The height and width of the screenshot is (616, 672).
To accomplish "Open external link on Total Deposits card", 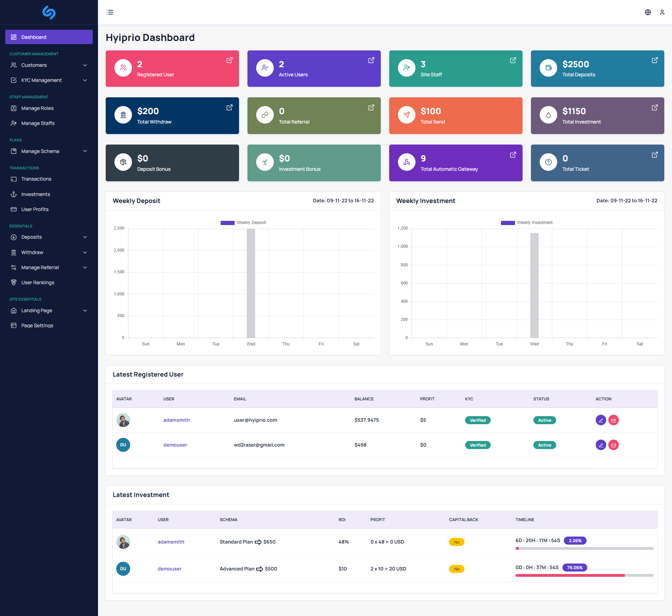I will click(654, 60).
